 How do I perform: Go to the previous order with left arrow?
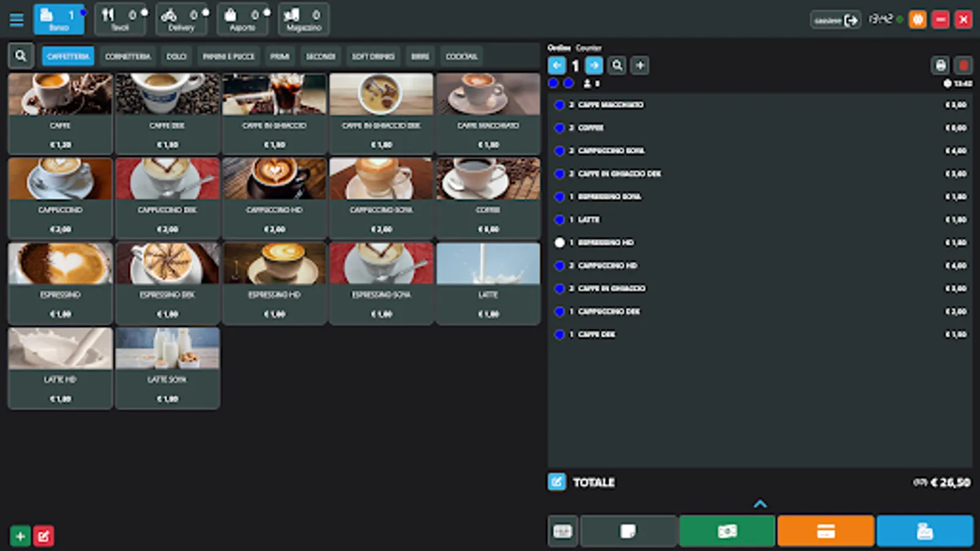pos(557,66)
